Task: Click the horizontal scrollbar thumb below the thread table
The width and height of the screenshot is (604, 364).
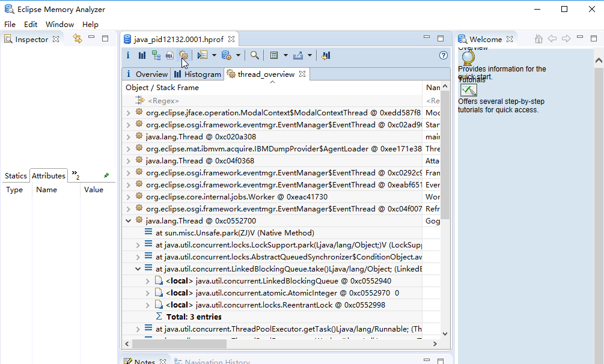Action: [x=179, y=344]
